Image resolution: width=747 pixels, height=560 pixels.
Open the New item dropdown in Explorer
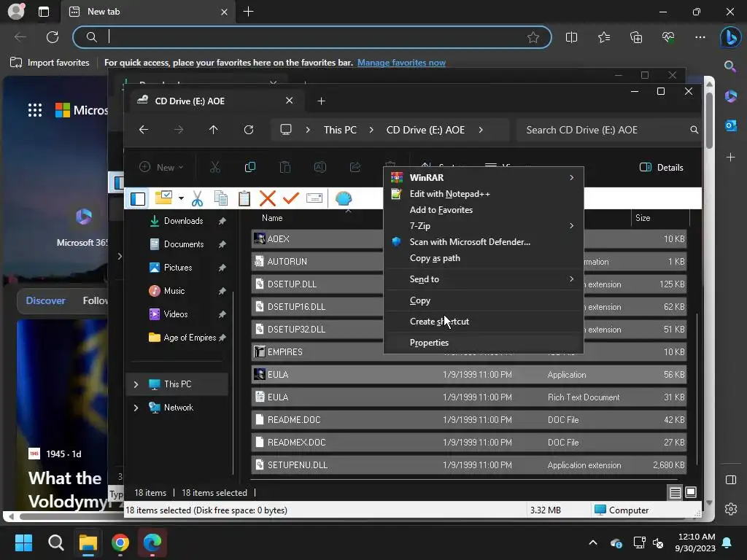coord(161,167)
